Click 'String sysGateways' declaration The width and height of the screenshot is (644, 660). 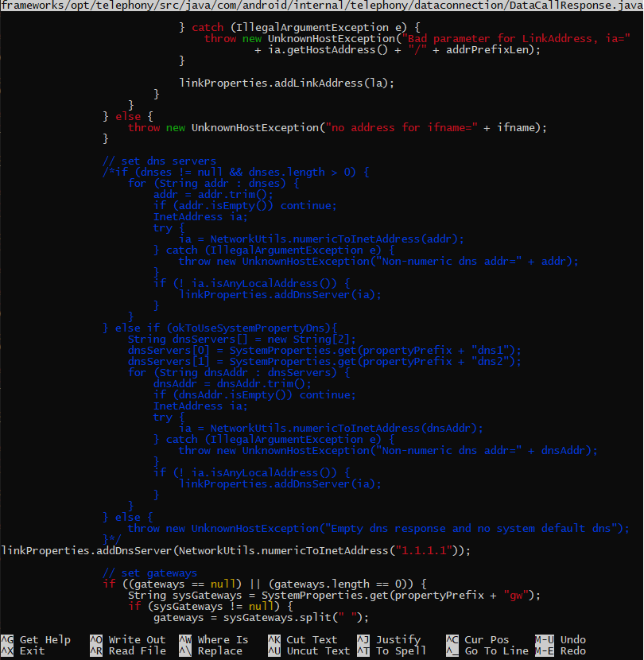click(x=184, y=595)
